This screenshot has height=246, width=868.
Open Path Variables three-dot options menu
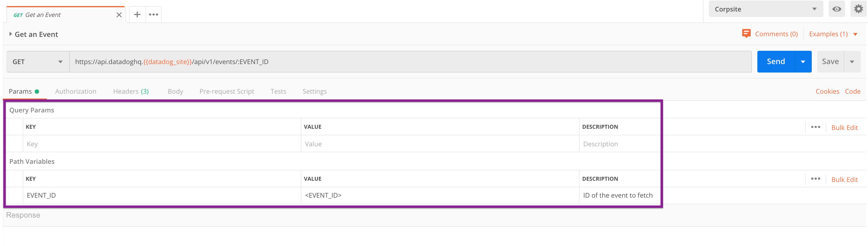coord(815,179)
